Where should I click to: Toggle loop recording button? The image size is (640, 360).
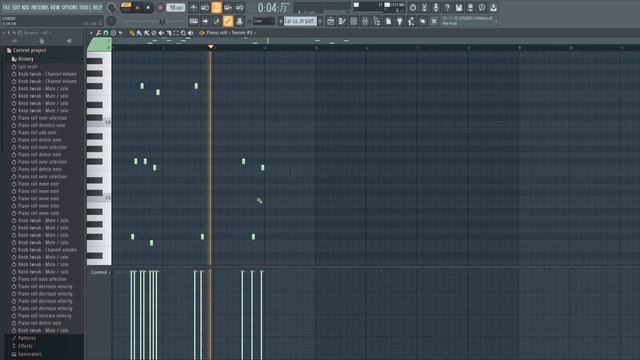click(239, 7)
